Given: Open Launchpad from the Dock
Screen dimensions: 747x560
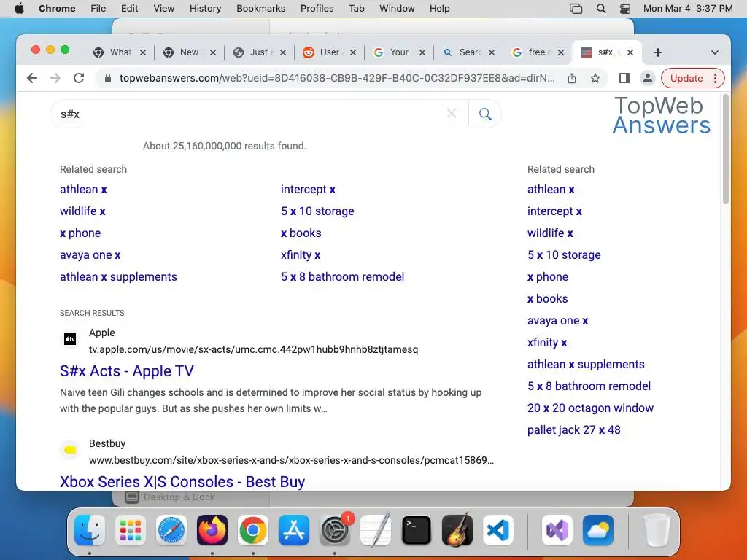Looking at the screenshot, I should coord(131,530).
